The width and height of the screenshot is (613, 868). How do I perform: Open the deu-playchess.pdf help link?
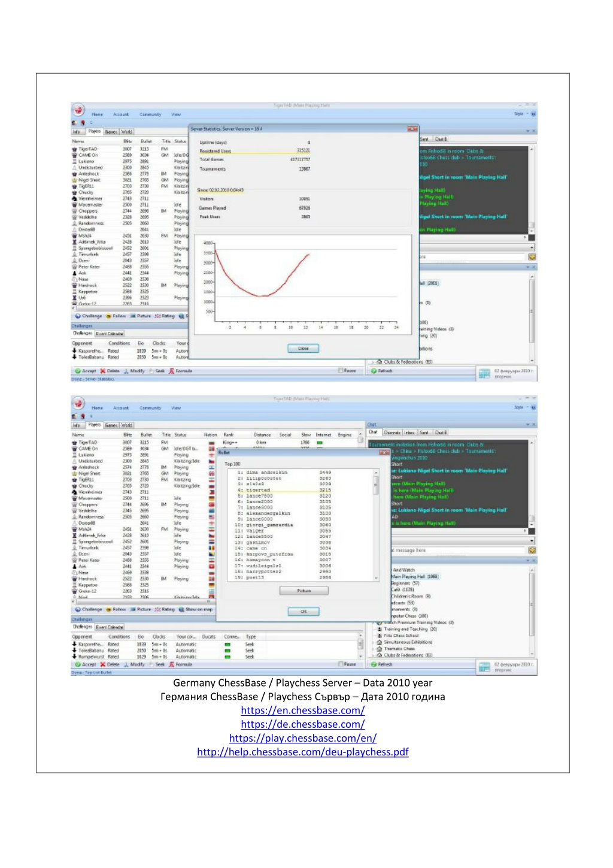303,752
